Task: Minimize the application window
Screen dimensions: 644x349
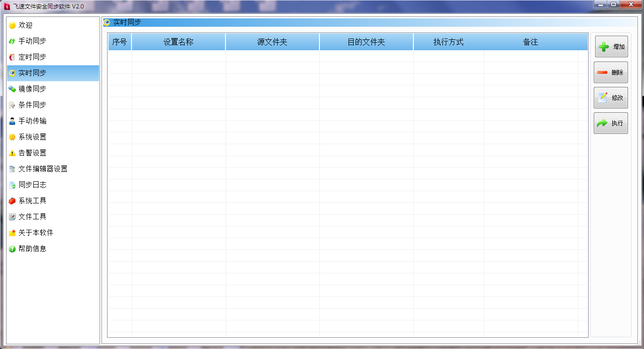Action: coord(601,4)
